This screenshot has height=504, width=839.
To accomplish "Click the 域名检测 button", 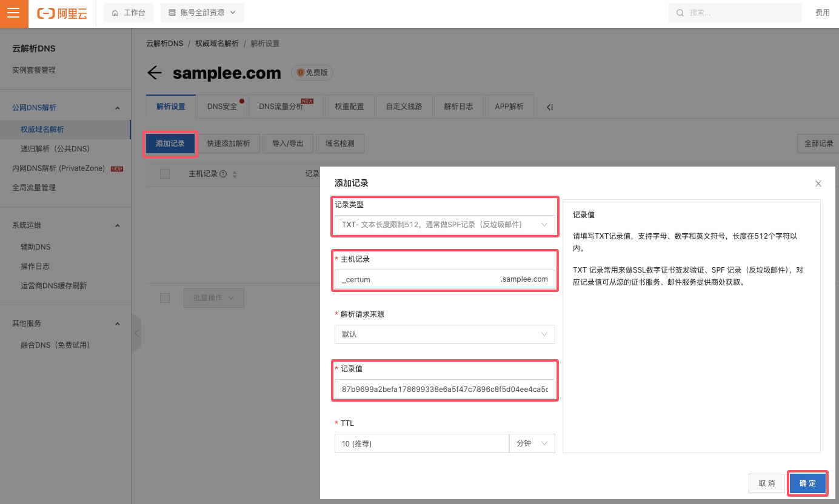I will pos(340,144).
